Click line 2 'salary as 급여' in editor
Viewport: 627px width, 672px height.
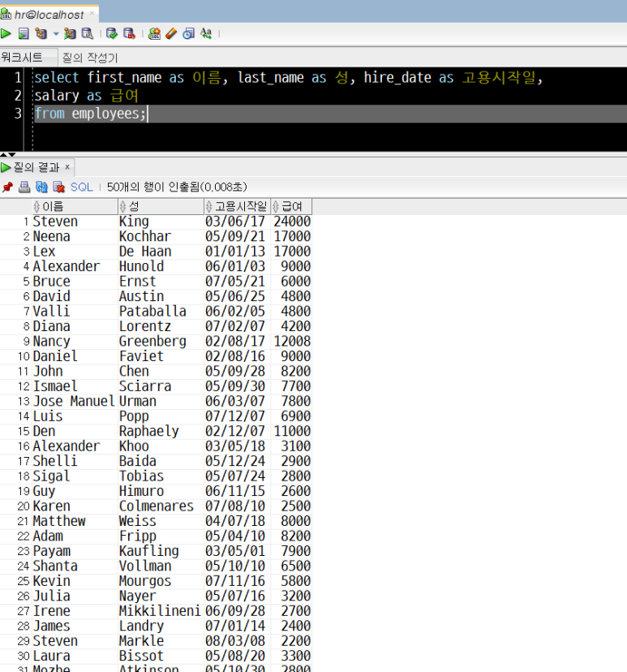86,96
